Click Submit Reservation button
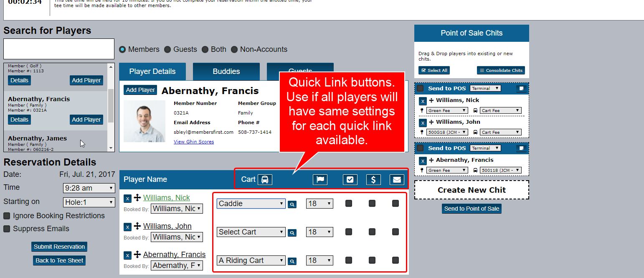The width and height of the screenshot is (644, 278). (x=59, y=247)
